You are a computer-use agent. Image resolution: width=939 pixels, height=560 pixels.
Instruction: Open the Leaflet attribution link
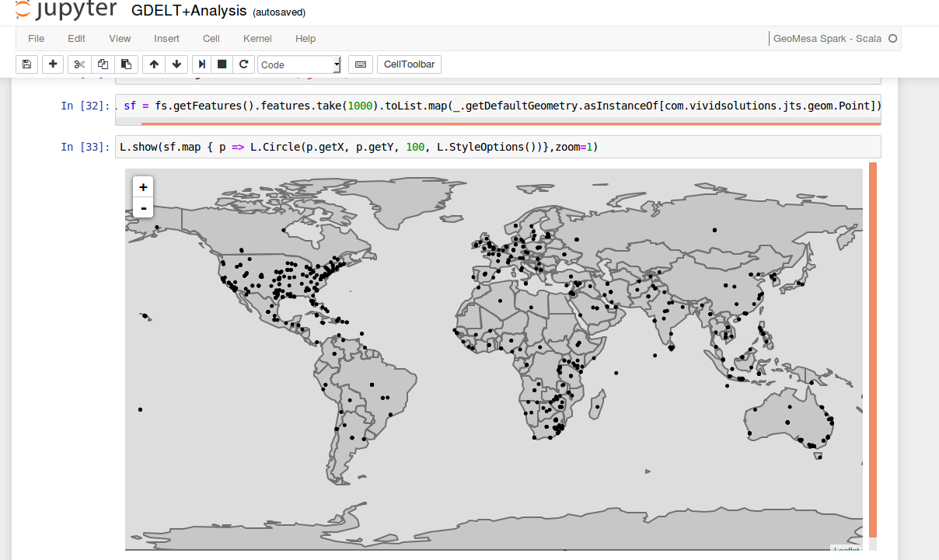coord(848,549)
